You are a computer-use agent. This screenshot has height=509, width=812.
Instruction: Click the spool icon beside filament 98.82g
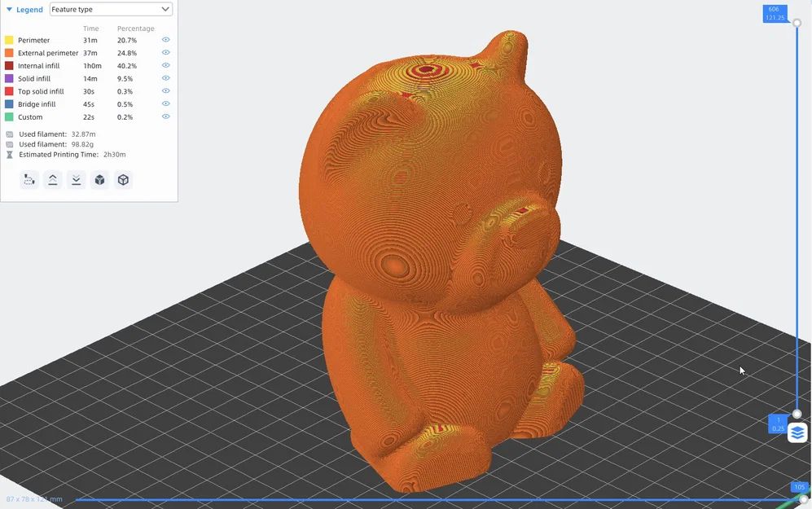tap(9, 144)
